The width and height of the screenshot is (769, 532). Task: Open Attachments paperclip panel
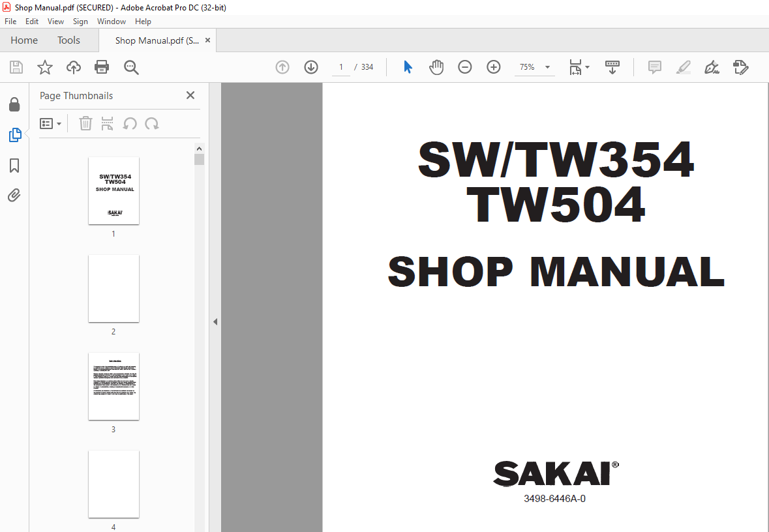tap(14, 196)
